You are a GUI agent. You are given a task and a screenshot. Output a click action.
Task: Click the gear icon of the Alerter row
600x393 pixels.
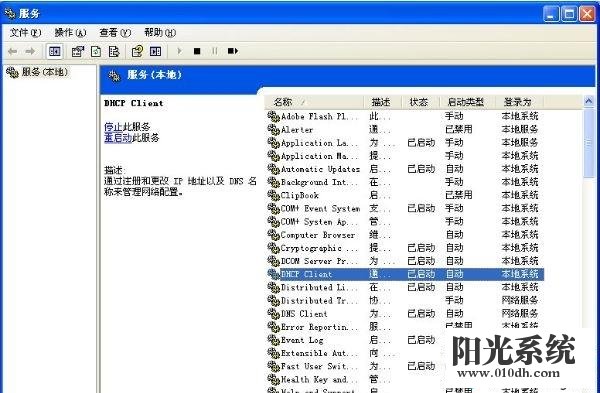(273, 130)
